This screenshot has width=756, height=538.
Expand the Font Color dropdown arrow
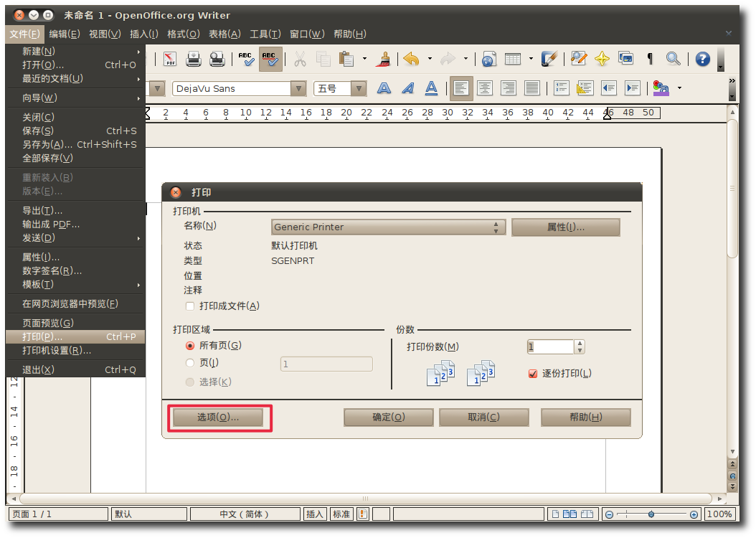[679, 88]
